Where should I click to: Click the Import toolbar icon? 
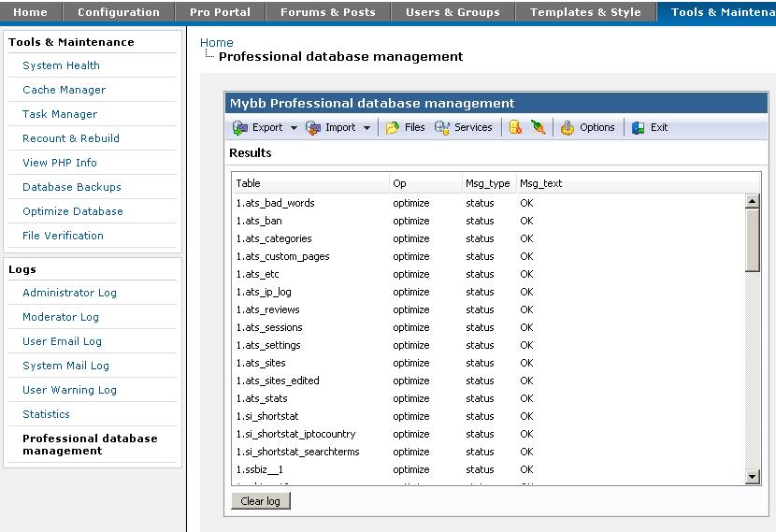313,128
